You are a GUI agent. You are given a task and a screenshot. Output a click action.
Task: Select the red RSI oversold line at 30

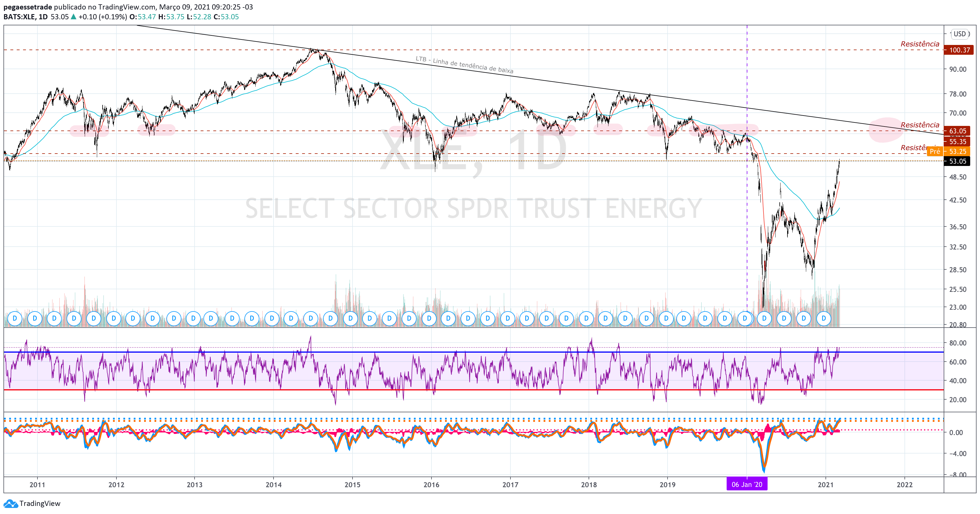pos(474,390)
